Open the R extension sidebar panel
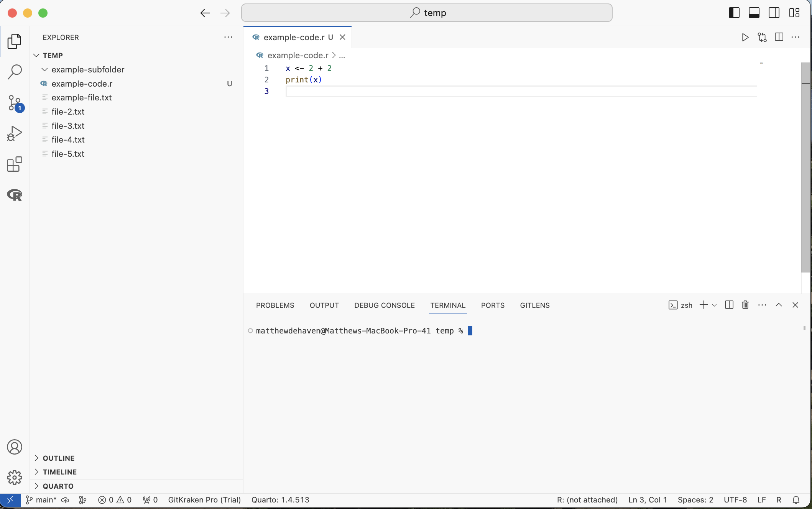The image size is (812, 509). point(15,195)
